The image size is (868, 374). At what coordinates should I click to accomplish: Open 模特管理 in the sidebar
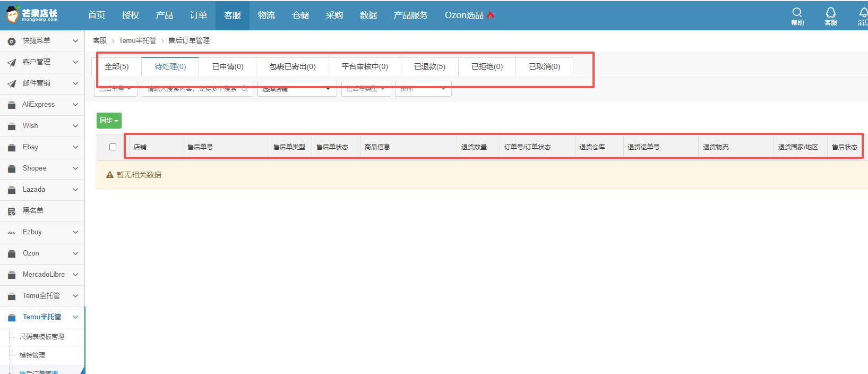(32, 355)
